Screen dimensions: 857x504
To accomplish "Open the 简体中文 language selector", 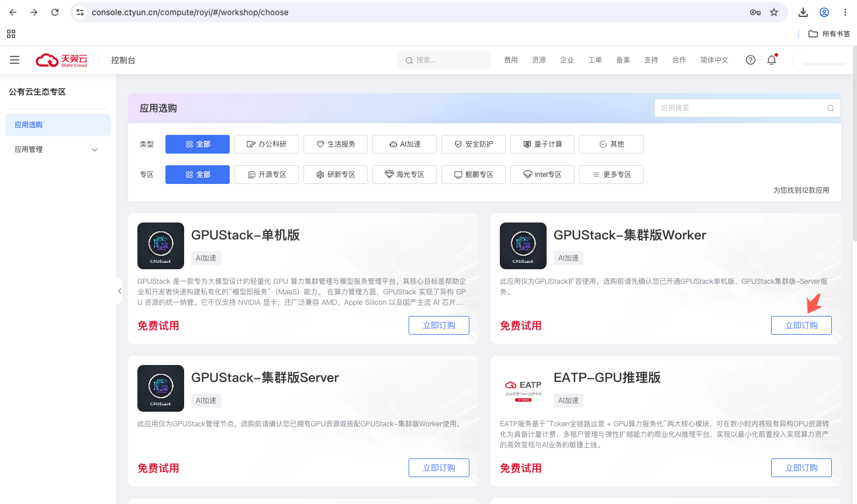I will point(714,60).
